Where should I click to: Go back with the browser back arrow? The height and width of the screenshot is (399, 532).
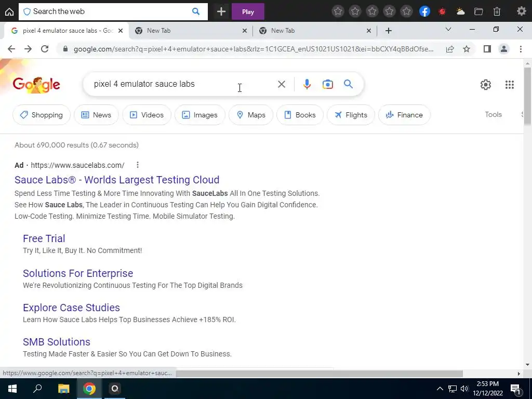point(11,49)
